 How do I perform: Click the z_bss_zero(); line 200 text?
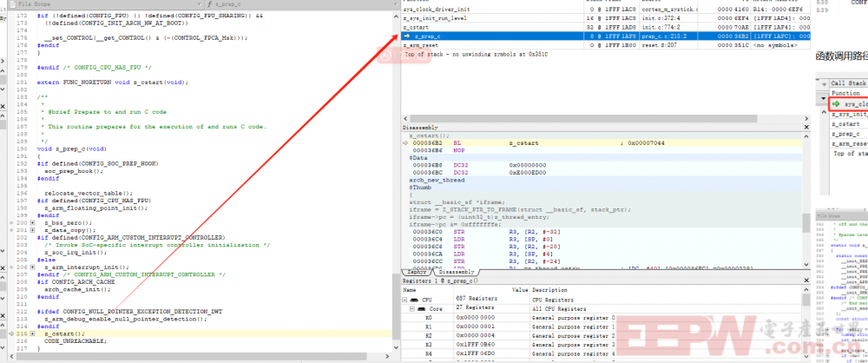click(x=68, y=222)
